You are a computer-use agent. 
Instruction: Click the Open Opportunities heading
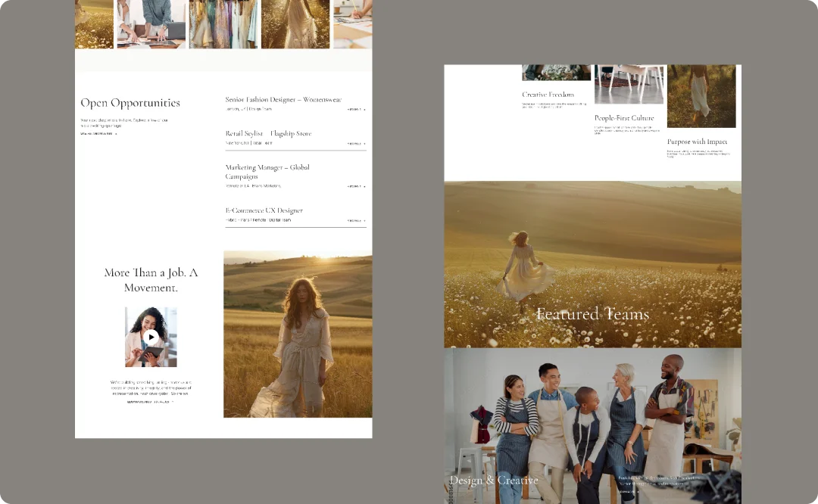point(130,103)
